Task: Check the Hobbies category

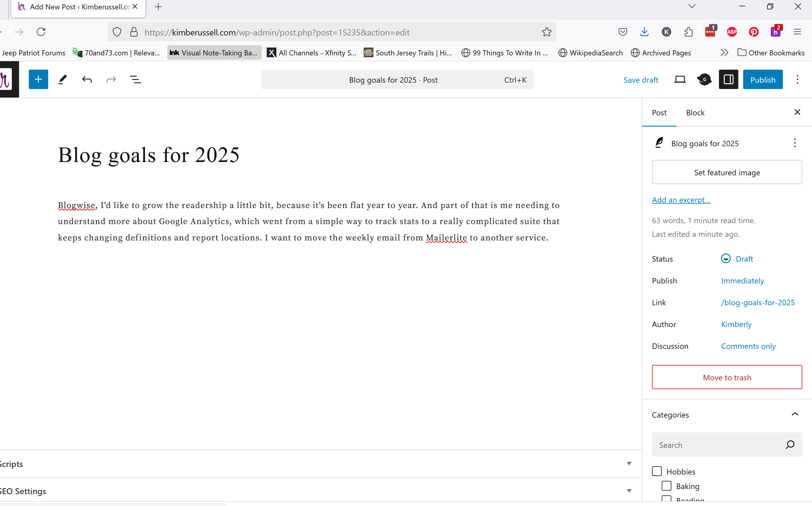Action: point(657,471)
